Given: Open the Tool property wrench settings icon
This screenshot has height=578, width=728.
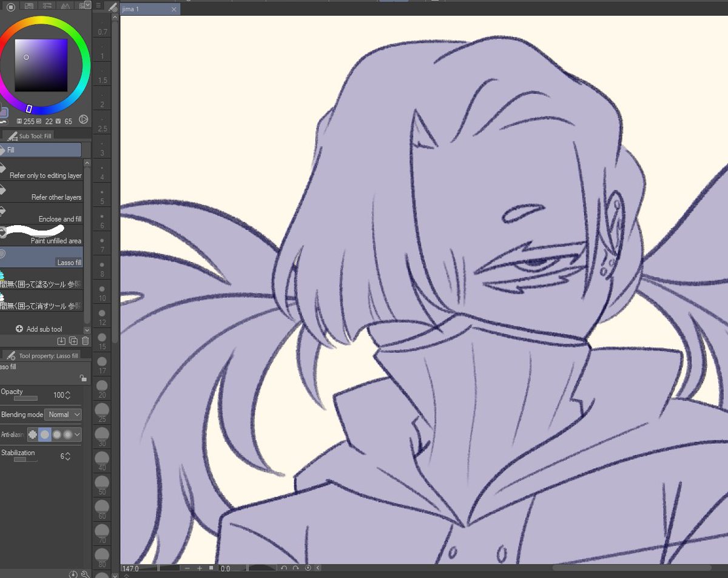Looking at the screenshot, I should [10, 355].
